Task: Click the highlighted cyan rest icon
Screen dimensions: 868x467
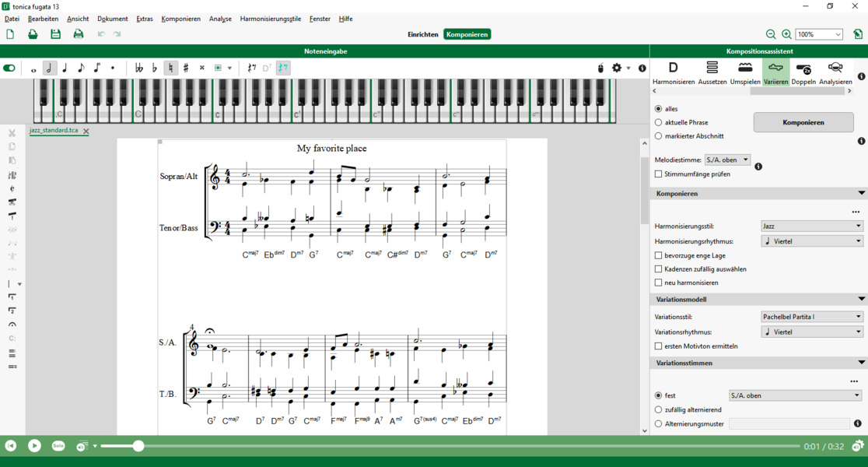Action: (283, 68)
